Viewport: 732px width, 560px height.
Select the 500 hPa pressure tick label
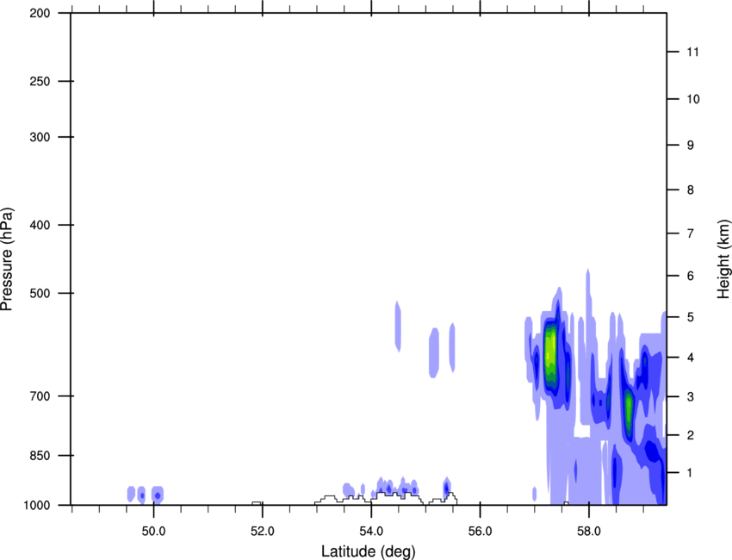[x=41, y=293]
